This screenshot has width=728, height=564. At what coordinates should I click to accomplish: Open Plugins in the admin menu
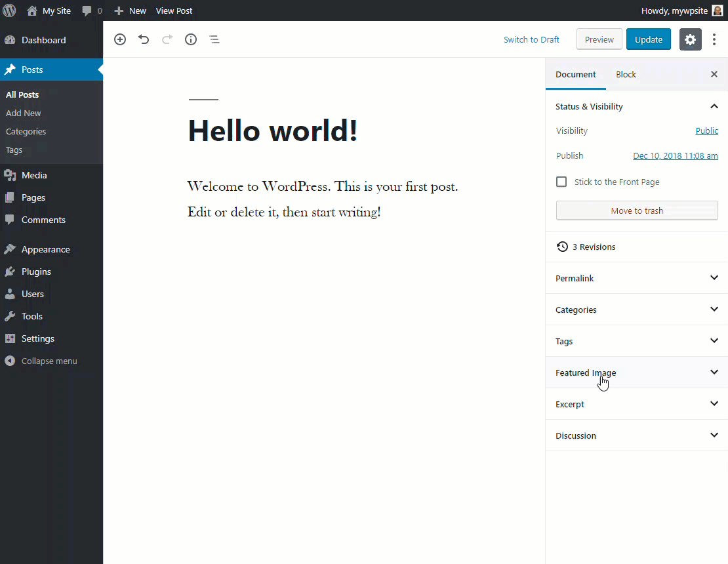tap(52, 272)
